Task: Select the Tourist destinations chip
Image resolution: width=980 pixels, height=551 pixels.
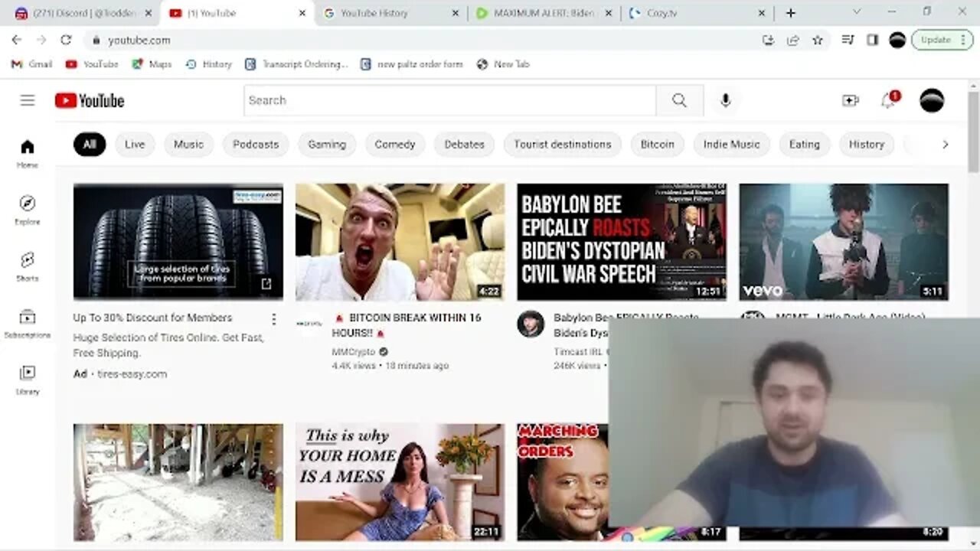Action: point(563,144)
